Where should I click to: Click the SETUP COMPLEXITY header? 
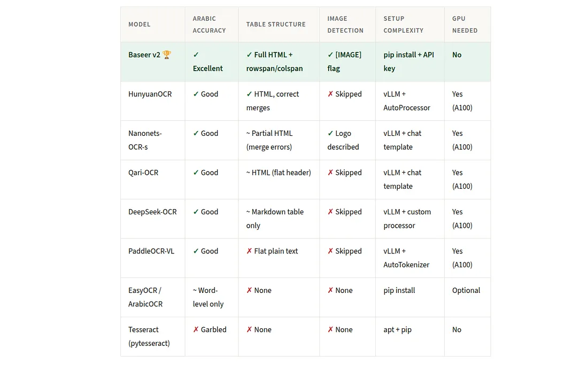pyautogui.click(x=403, y=25)
